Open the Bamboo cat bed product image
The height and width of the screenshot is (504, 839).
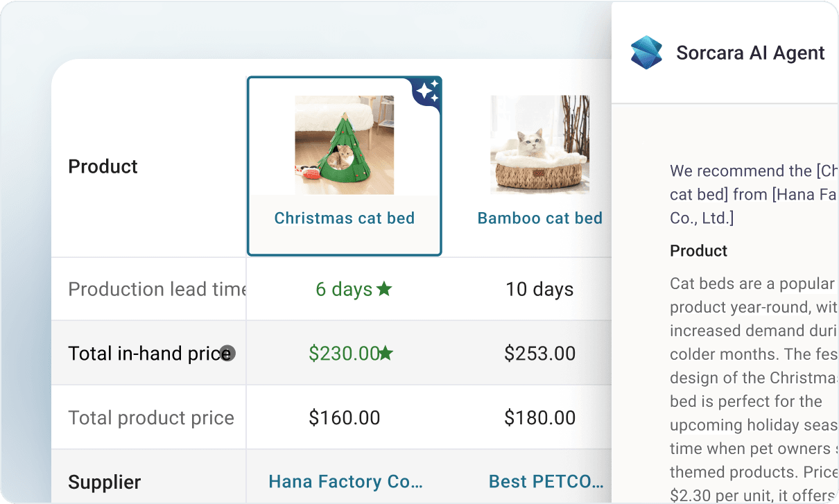[x=540, y=145]
